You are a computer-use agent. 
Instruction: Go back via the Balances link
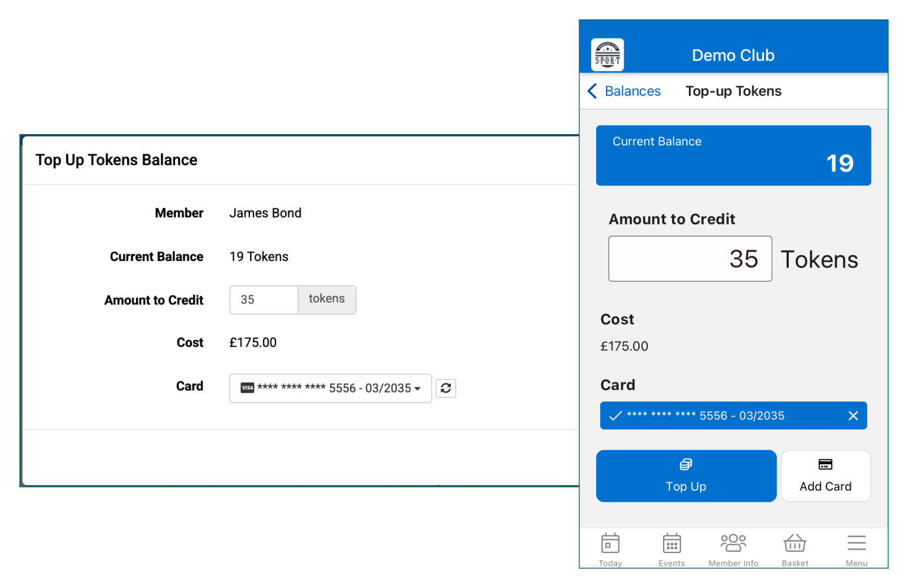(633, 91)
